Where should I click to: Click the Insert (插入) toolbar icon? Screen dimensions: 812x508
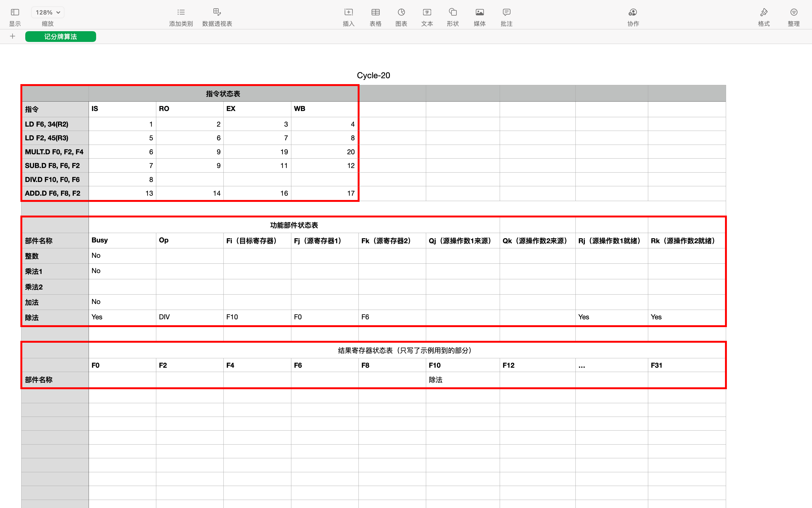(x=349, y=12)
